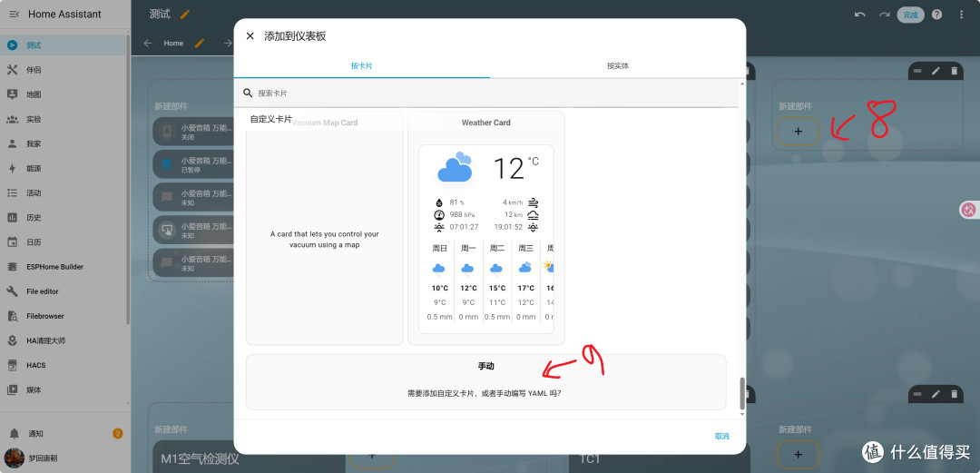
Task: Click drag handle of top-right 新建部件 section
Action: (917, 72)
